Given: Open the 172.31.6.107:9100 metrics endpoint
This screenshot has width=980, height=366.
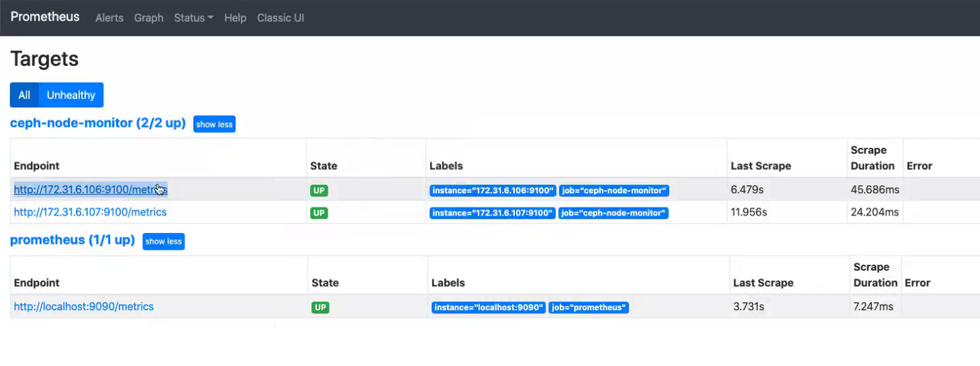Looking at the screenshot, I should click(x=90, y=212).
